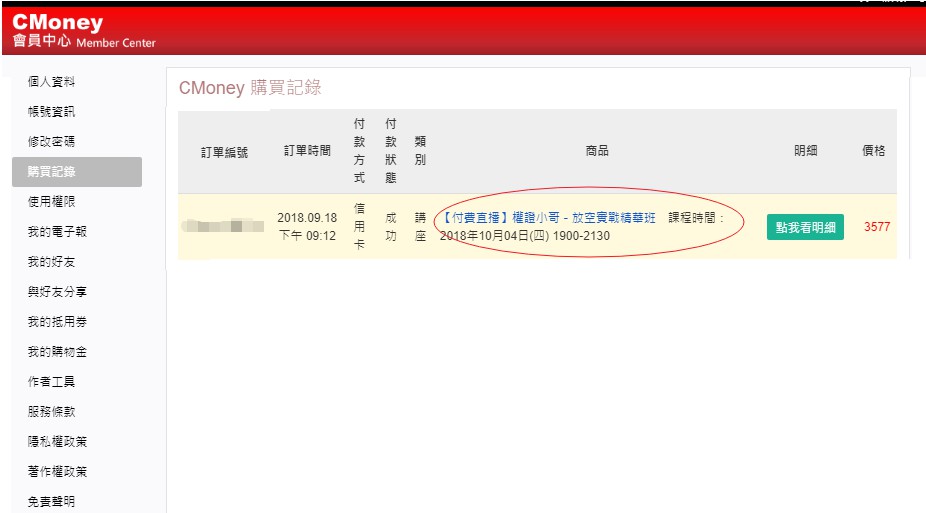The image size is (926, 513).
Task: Click the CMoney 購買記錄 page heading
Action: pos(250,88)
